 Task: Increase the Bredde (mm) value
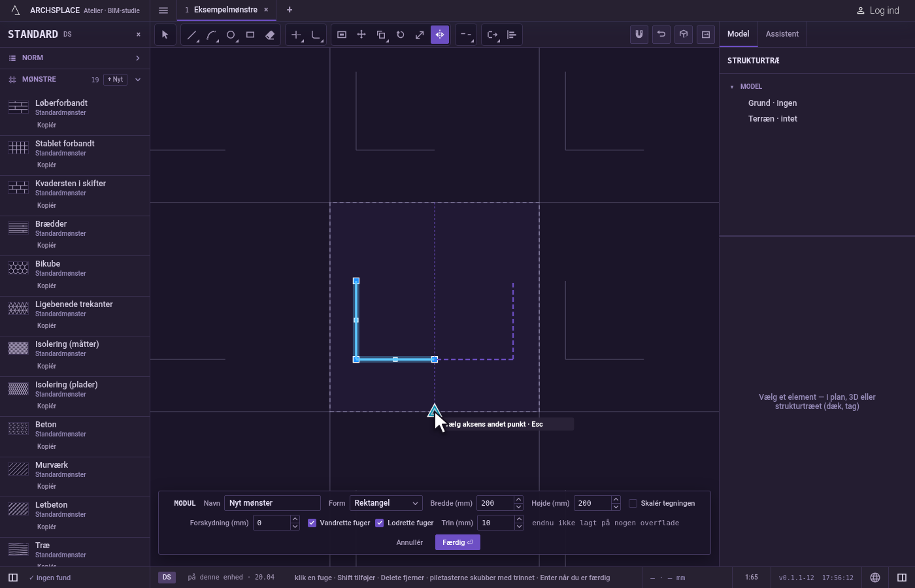pos(518,500)
